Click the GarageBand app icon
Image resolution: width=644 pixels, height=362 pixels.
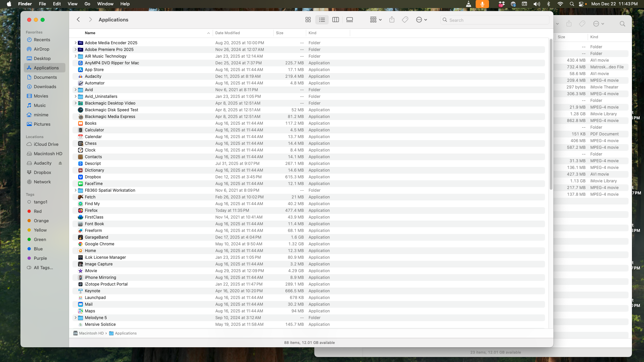[x=80, y=237]
